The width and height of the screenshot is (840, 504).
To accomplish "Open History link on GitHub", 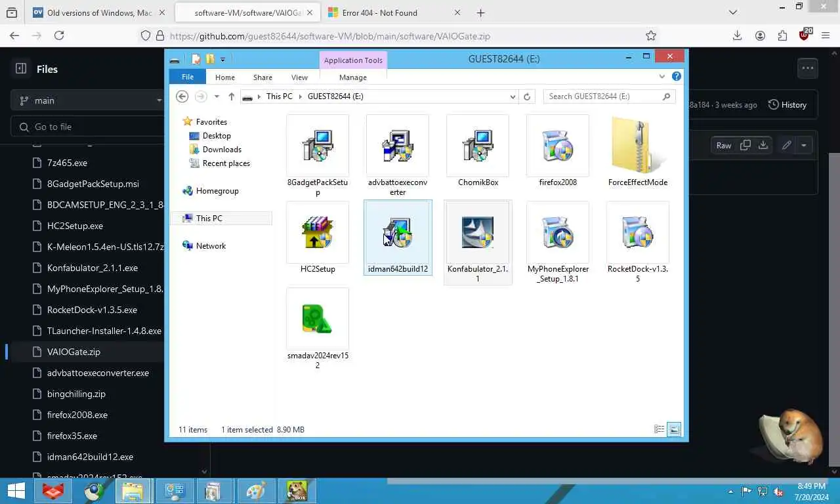I will click(x=787, y=104).
